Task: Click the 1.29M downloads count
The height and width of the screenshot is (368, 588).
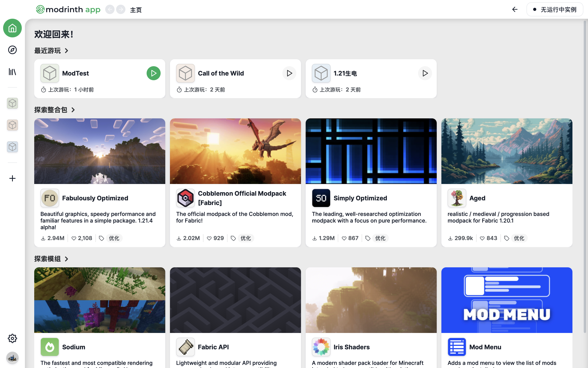Action: pos(323,238)
